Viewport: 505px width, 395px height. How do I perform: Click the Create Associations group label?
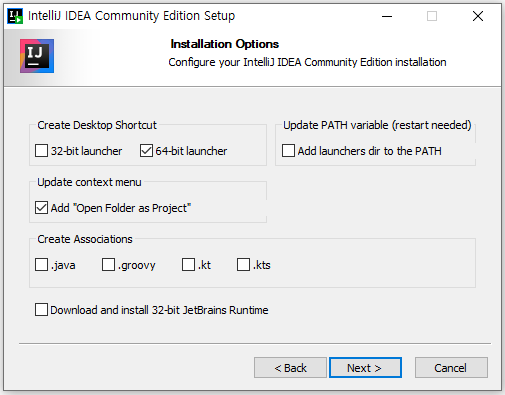tap(85, 239)
